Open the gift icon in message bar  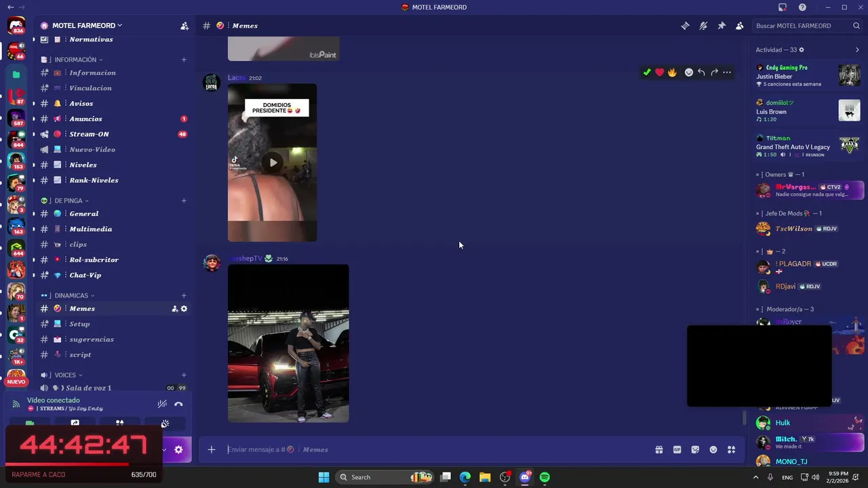coord(658,449)
